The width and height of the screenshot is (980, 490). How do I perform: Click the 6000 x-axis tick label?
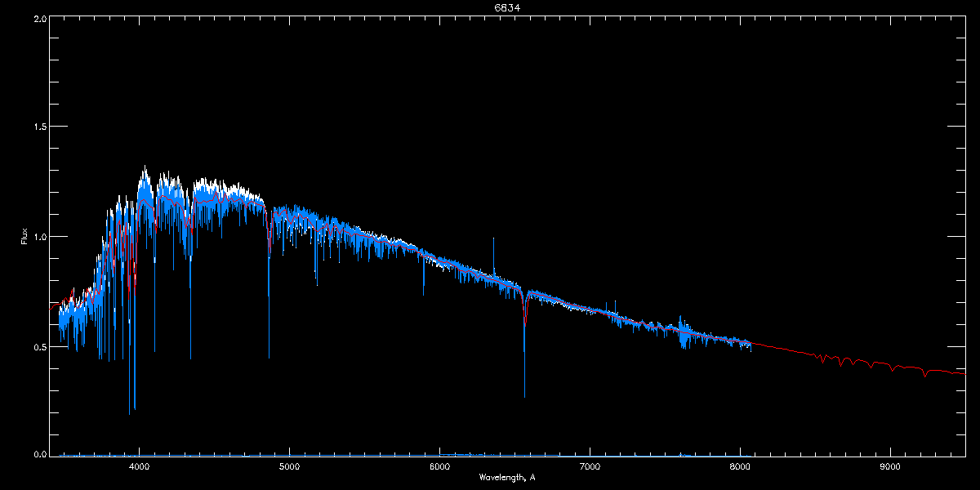439,466
